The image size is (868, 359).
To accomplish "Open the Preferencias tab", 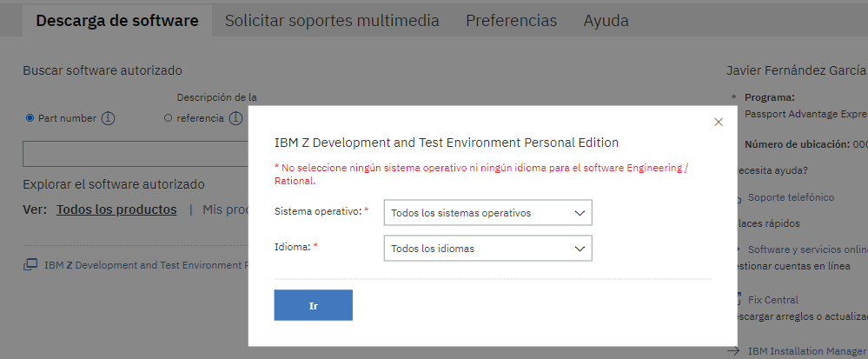I will pos(511,21).
